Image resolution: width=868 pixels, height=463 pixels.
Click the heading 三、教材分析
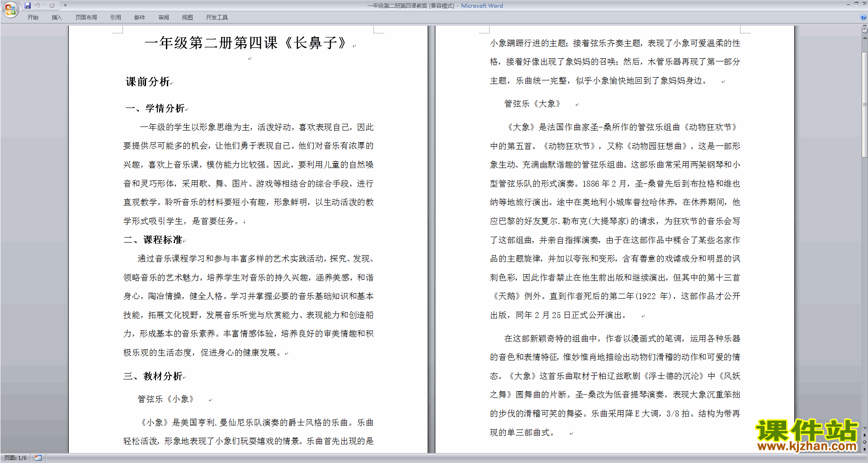(x=153, y=376)
